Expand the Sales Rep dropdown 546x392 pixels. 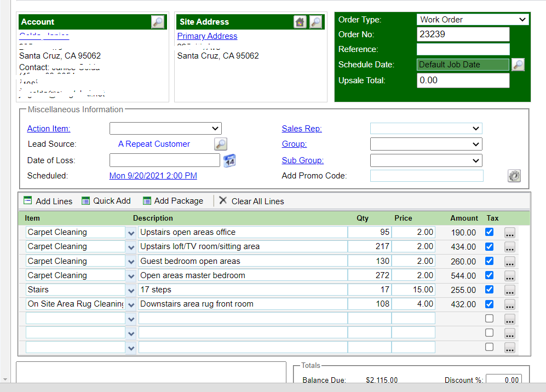[x=426, y=129]
